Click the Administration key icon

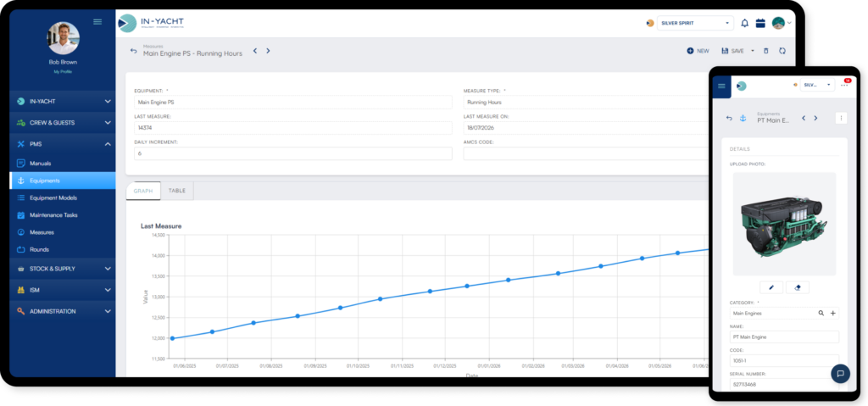(21, 311)
